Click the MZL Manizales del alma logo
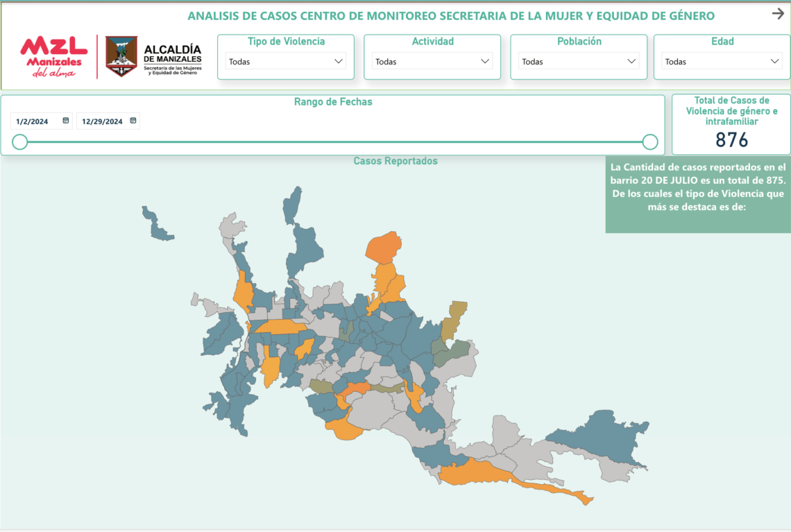 click(x=54, y=57)
